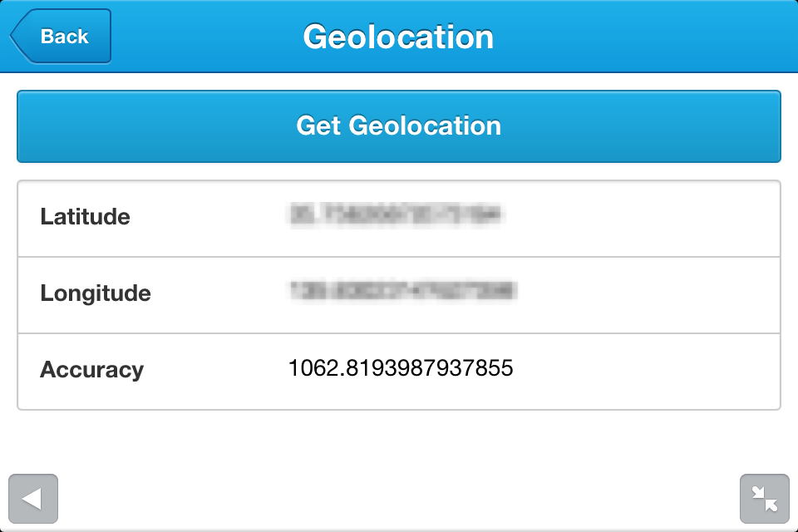Viewport: 798px width, 532px height.
Task: Select the Longitude label
Action: [96, 293]
